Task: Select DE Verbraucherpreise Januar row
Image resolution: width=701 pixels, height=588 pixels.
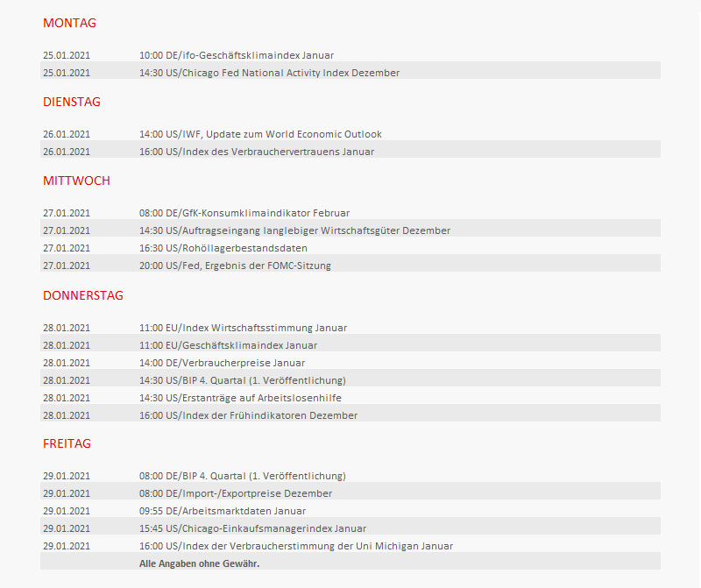Action: pos(222,363)
